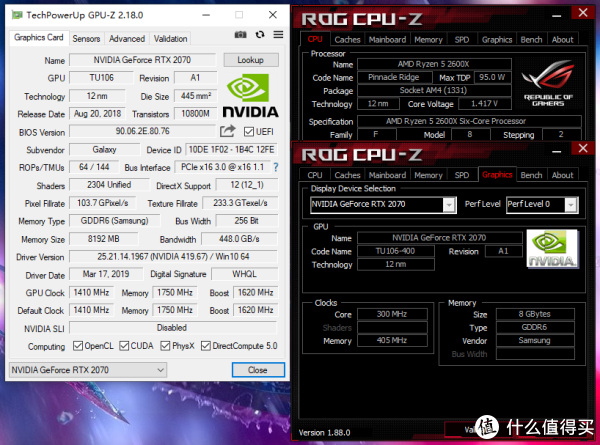600x445 pixels.
Task: Open About tab in upper CPU-Z window
Action: (562, 40)
